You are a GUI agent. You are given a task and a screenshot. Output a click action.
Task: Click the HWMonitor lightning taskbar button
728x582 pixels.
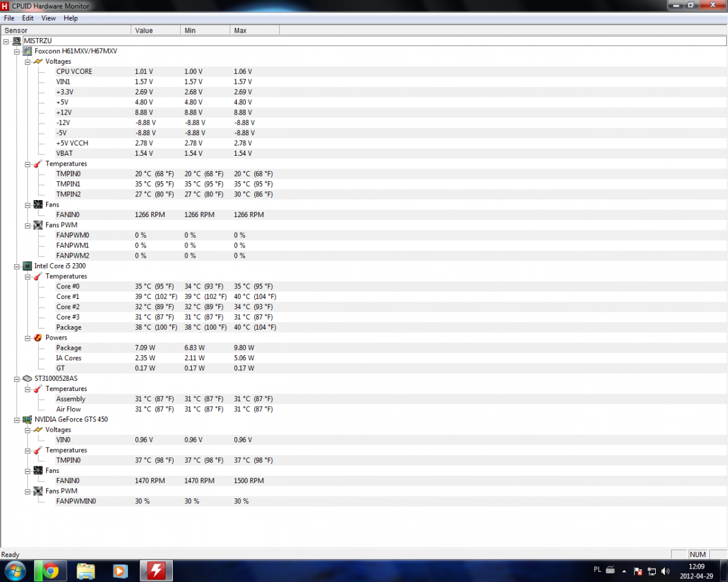coord(157,571)
